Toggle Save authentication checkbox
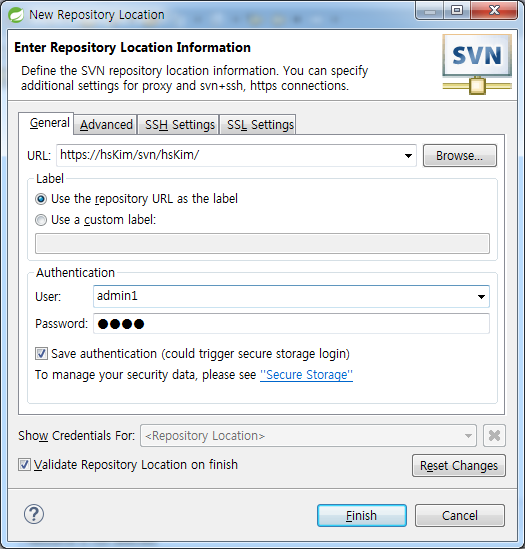 tap(41, 354)
